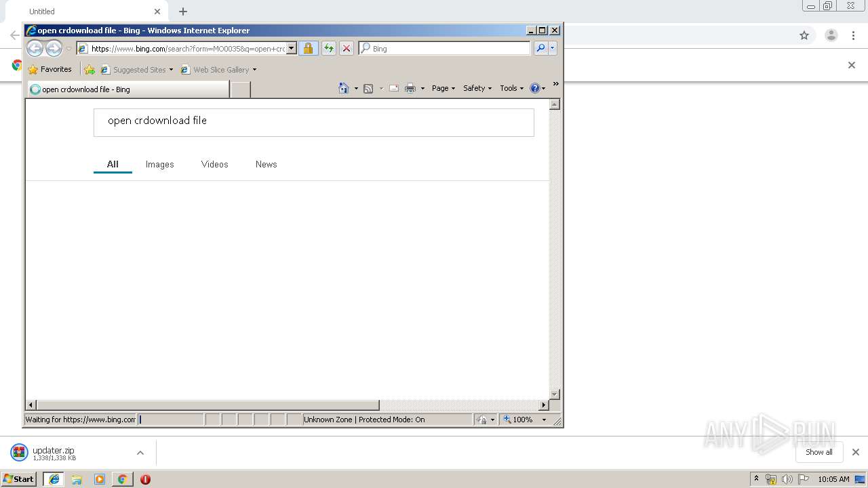Viewport: 868px width, 488px height.
Task: Click horizontal scrollbar right arrow
Action: (x=543, y=405)
